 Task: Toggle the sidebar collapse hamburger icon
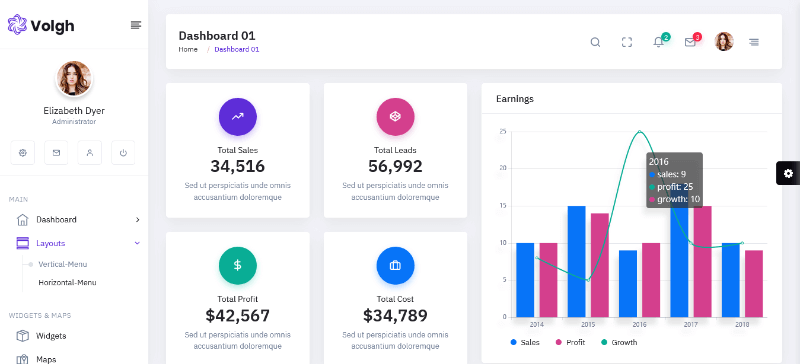point(136,25)
